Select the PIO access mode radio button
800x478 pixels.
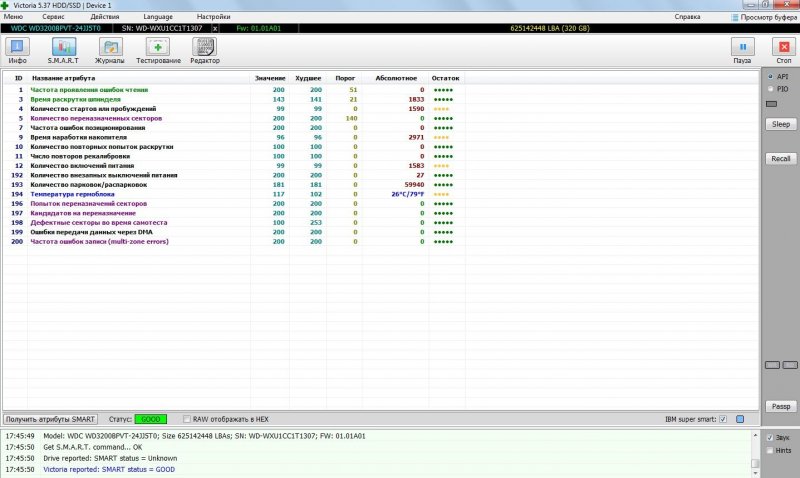pyautogui.click(x=768, y=89)
